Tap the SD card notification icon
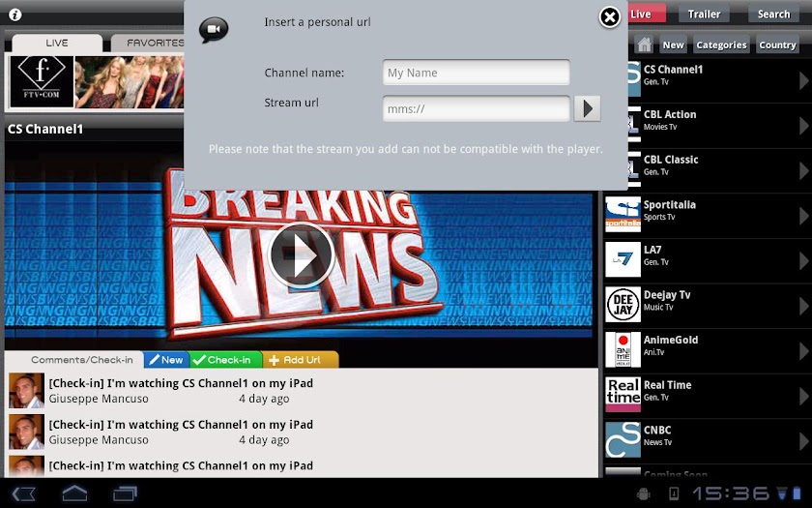This screenshot has width=812, height=508. (x=673, y=493)
